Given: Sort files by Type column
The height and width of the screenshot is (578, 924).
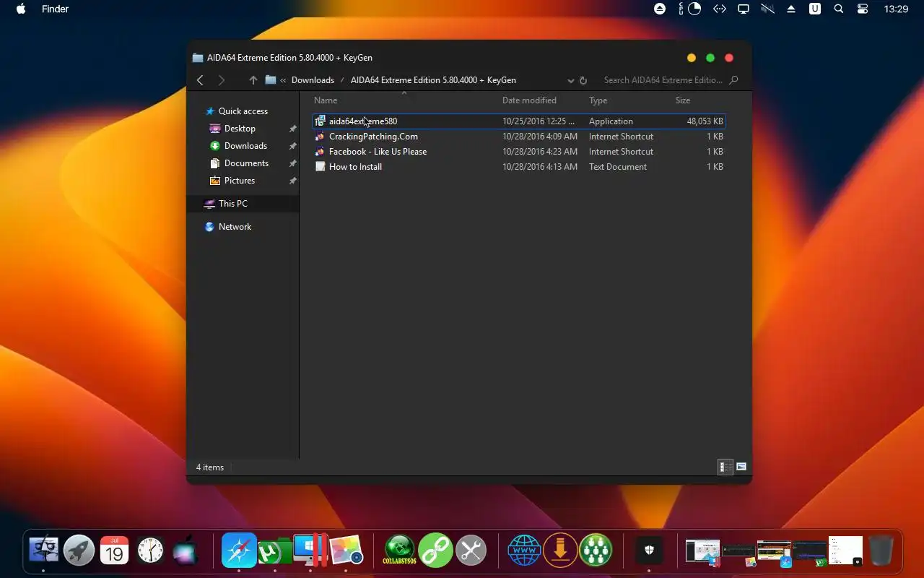Looking at the screenshot, I should (x=598, y=100).
